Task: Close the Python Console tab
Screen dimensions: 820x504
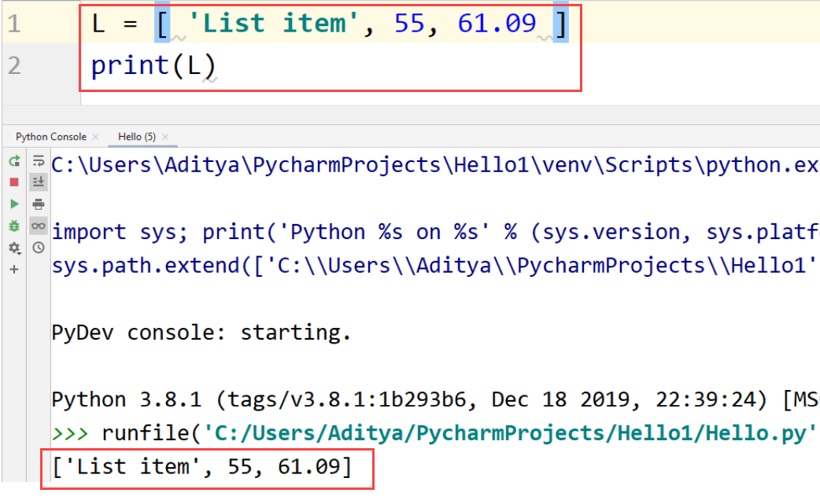Action: point(95,136)
